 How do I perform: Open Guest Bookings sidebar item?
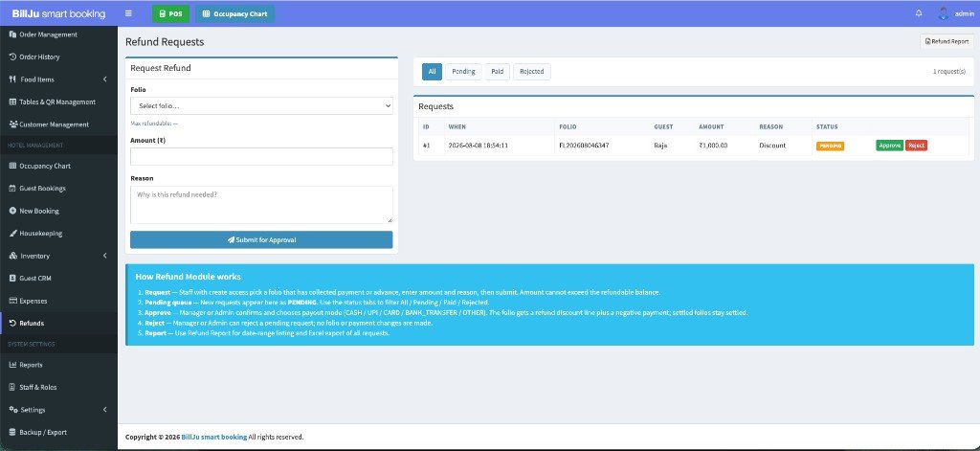pyautogui.click(x=58, y=189)
